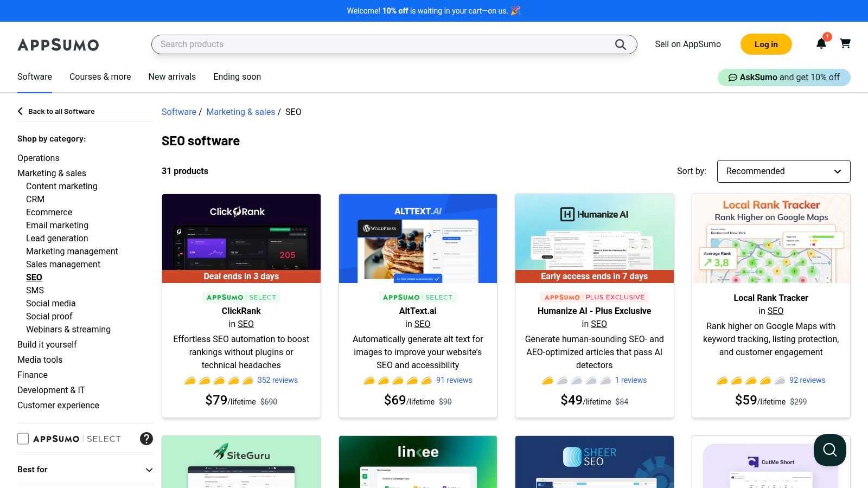Select Webinars & streaming subcategory
Viewport: 868px width, 488px height.
[x=68, y=329]
